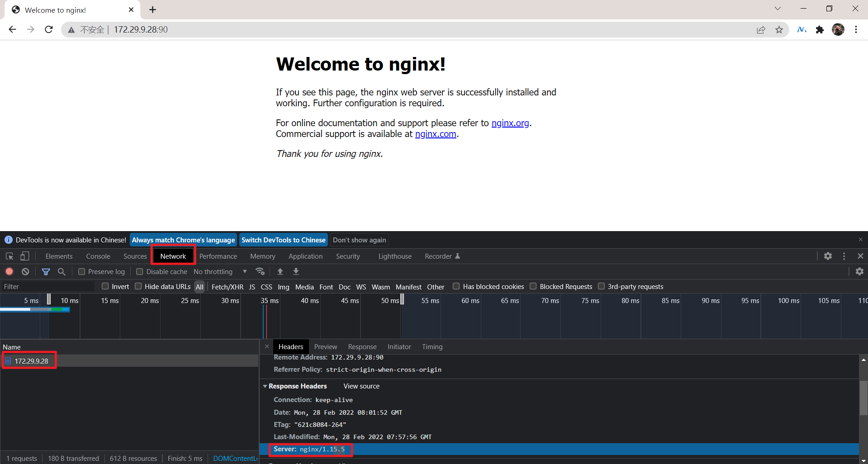Viewport: 868px width, 464px height.
Task: Share this page via share icon
Action: click(x=761, y=30)
